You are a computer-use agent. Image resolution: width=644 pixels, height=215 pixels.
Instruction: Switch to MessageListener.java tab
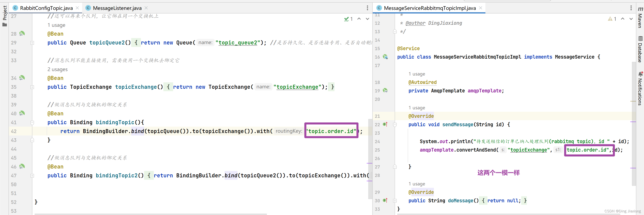pyautogui.click(x=117, y=8)
